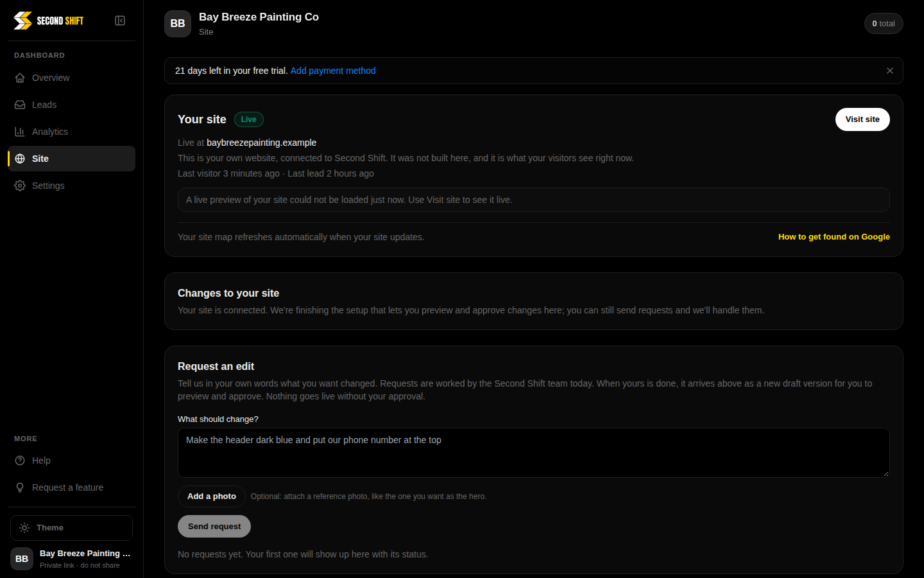Click the Site globe icon
The image size is (924, 578).
20,159
